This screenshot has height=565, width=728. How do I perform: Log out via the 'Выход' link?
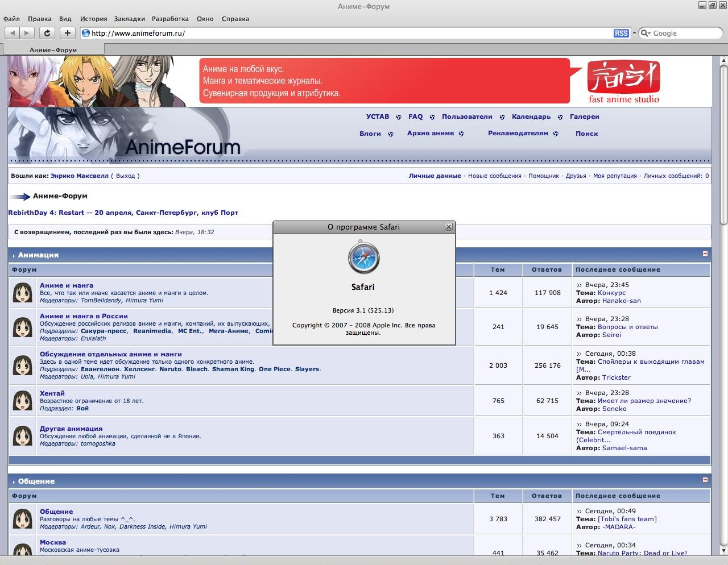click(126, 176)
